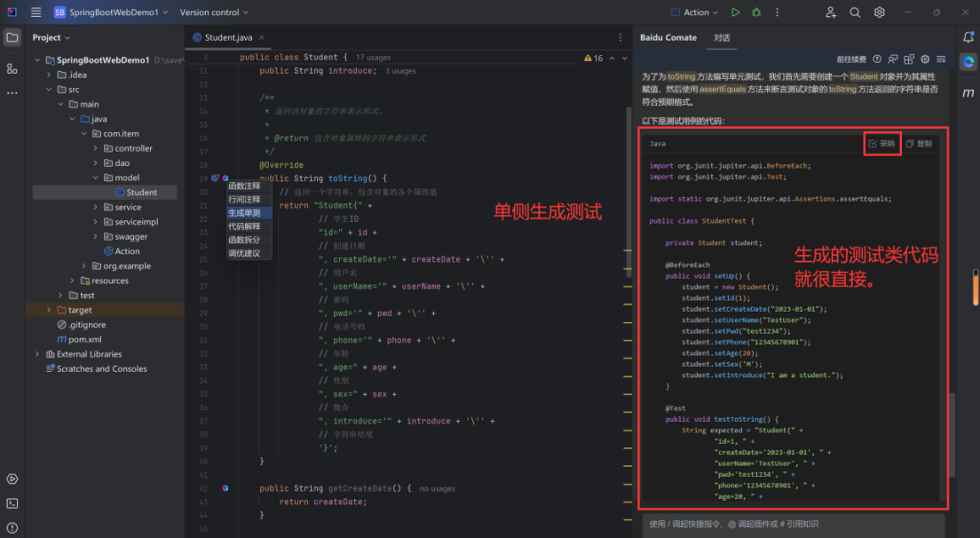Open Comate plugin grid icon
This screenshot has width=980, height=538.
(x=909, y=59)
